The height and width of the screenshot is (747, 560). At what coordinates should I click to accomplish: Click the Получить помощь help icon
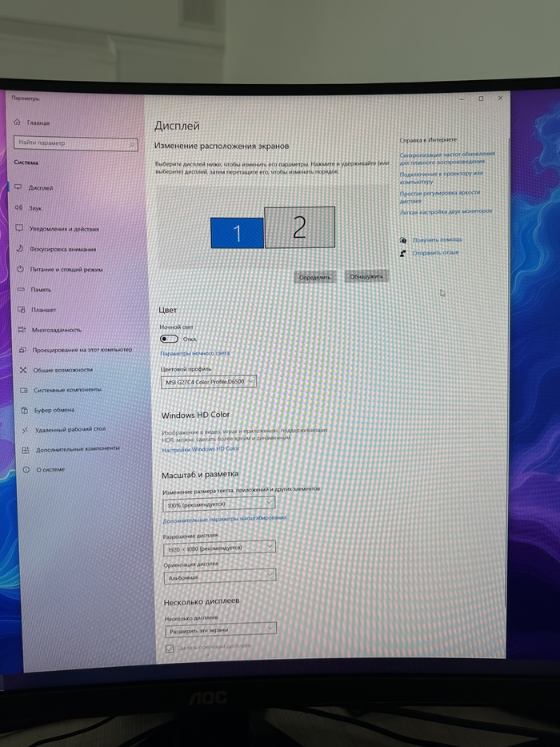(x=404, y=240)
